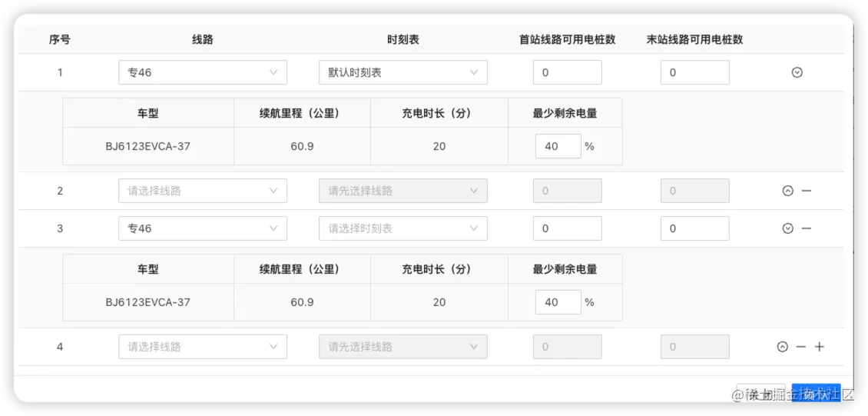Click the disabled 首站 pile count field in row 2
Viewport: 868px width, 416px height.
tap(568, 191)
